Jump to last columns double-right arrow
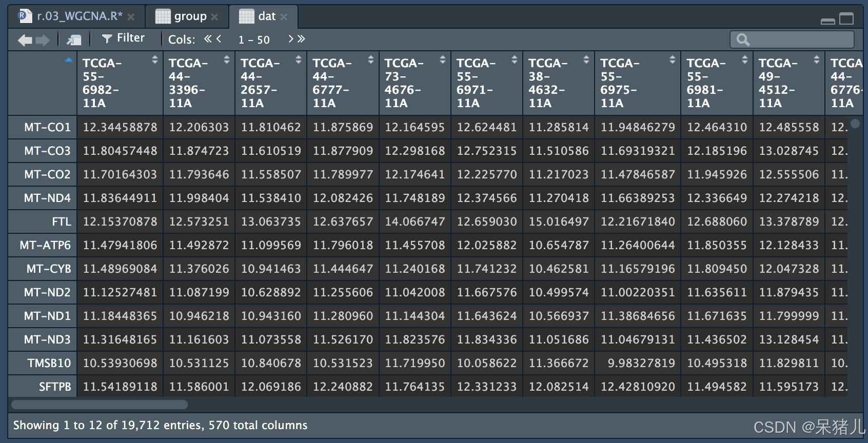Screen dimensions: 868x443 tap(301, 39)
